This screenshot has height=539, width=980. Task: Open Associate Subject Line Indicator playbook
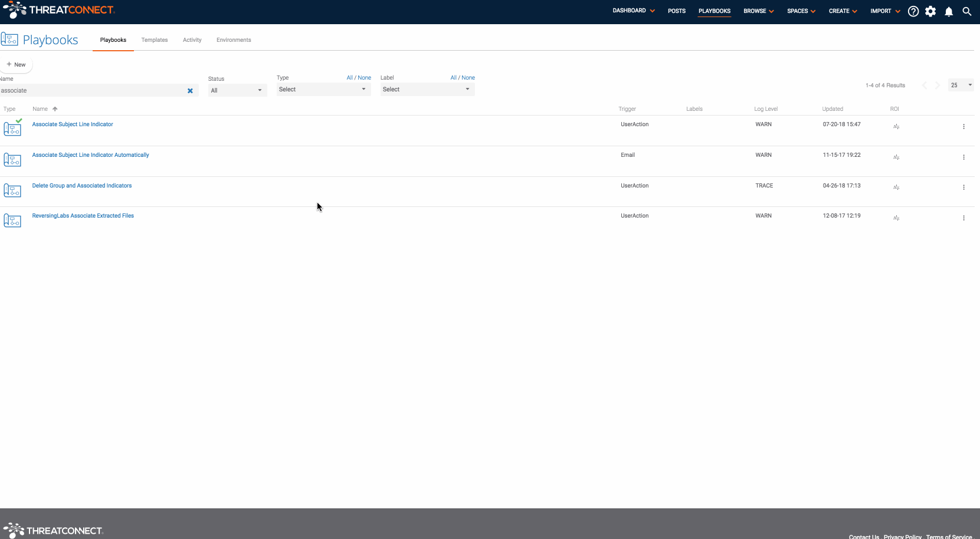click(x=73, y=124)
